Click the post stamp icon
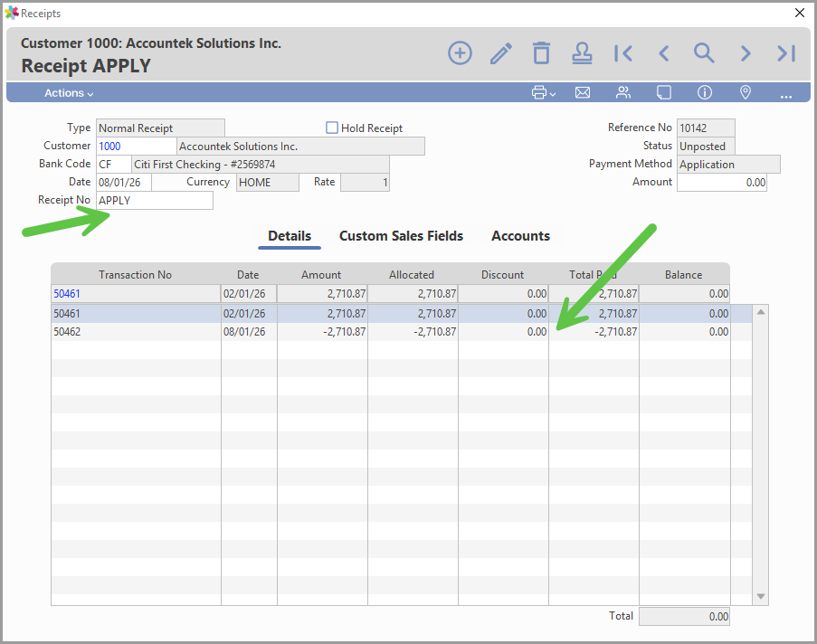 582,53
